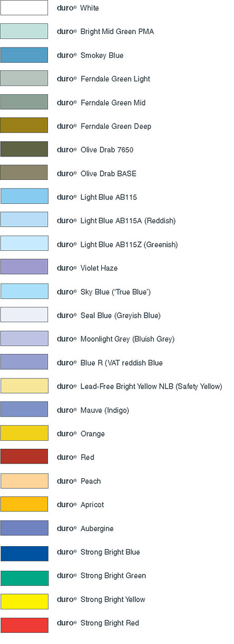The height and width of the screenshot is (644, 234).
Task: Select the duro White color swatch
Action: [x=24, y=8]
